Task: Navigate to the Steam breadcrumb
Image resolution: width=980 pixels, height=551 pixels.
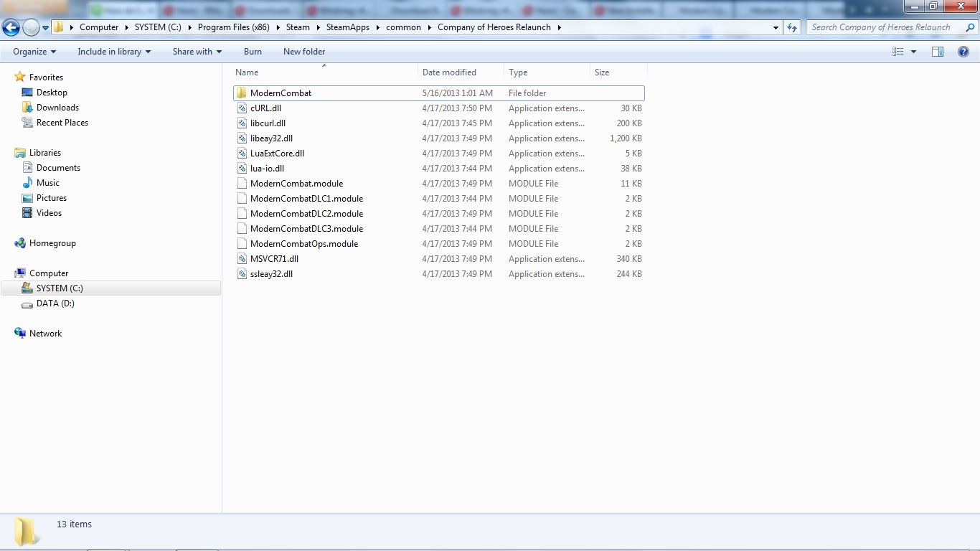Action: [x=298, y=27]
